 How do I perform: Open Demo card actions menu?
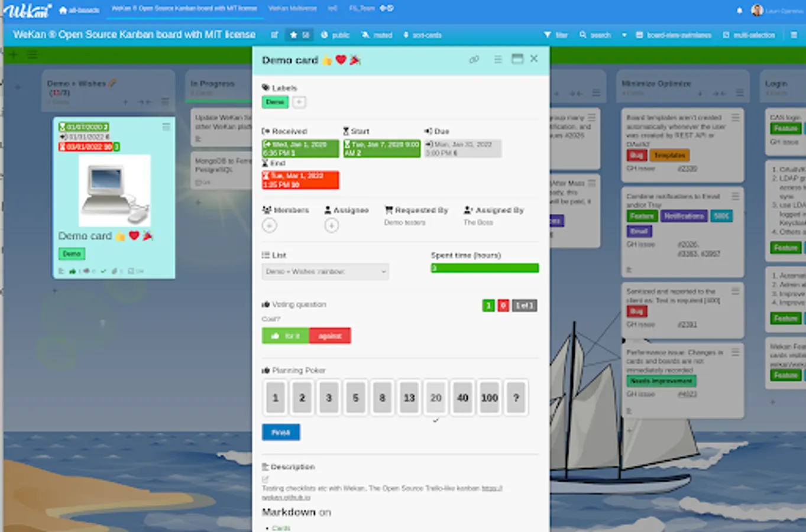point(498,59)
